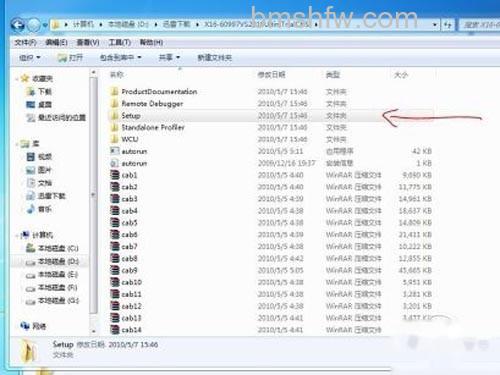This screenshot has height=375, width=500.
Task: Open the Music library in sidebar
Action: [39, 209]
